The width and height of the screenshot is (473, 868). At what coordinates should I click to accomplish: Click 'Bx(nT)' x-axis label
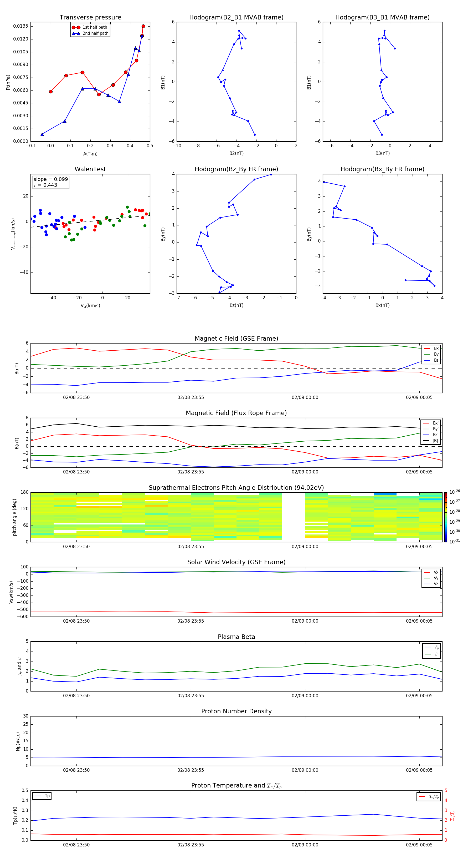(382, 305)
